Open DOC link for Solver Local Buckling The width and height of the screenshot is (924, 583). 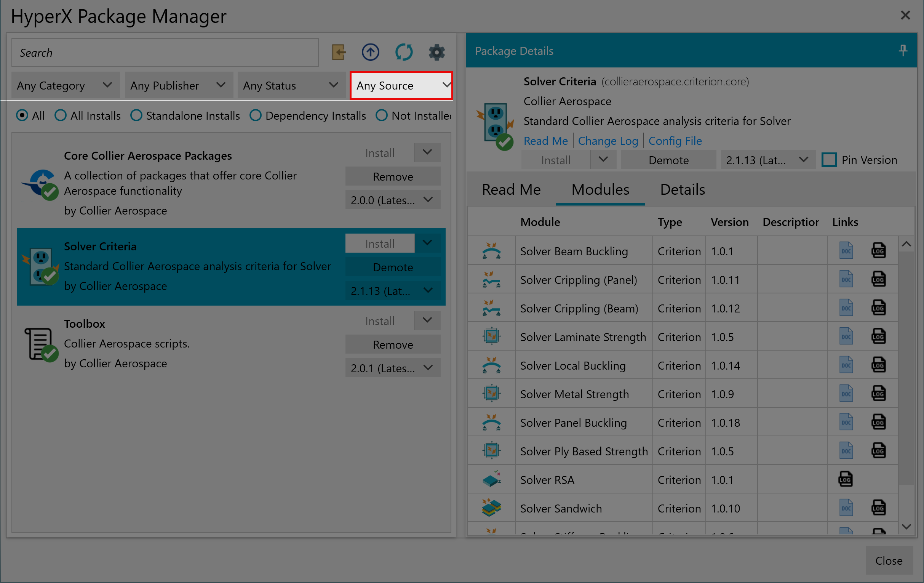tap(846, 365)
